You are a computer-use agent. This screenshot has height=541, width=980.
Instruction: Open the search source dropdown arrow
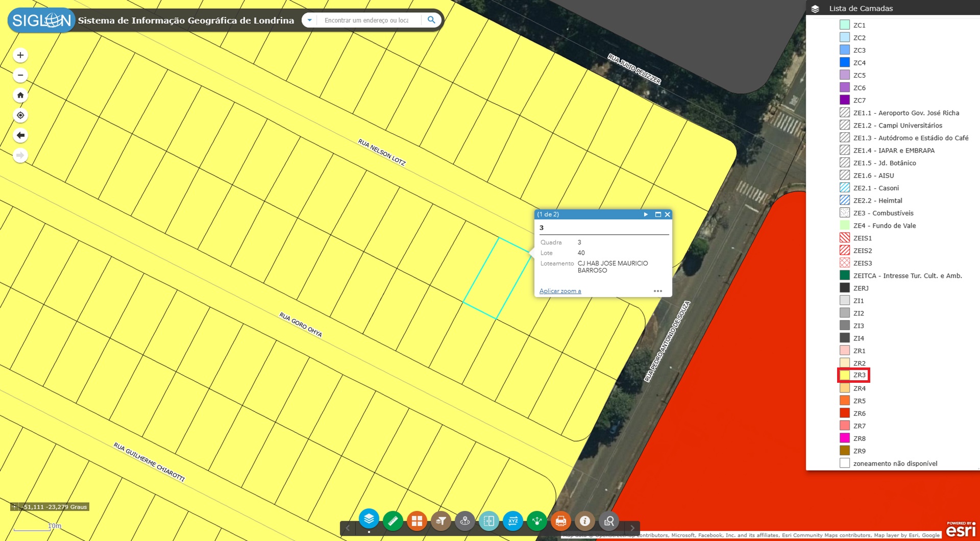tap(309, 20)
